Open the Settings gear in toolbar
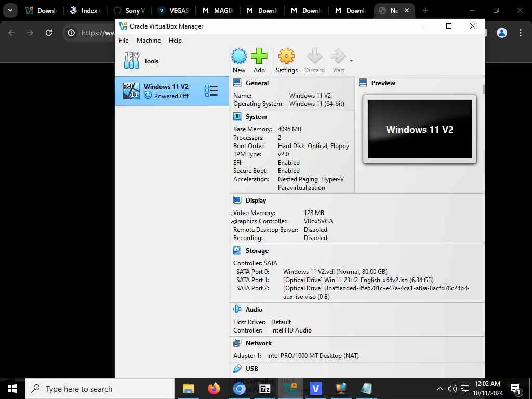The height and width of the screenshot is (399, 532). coord(286,56)
